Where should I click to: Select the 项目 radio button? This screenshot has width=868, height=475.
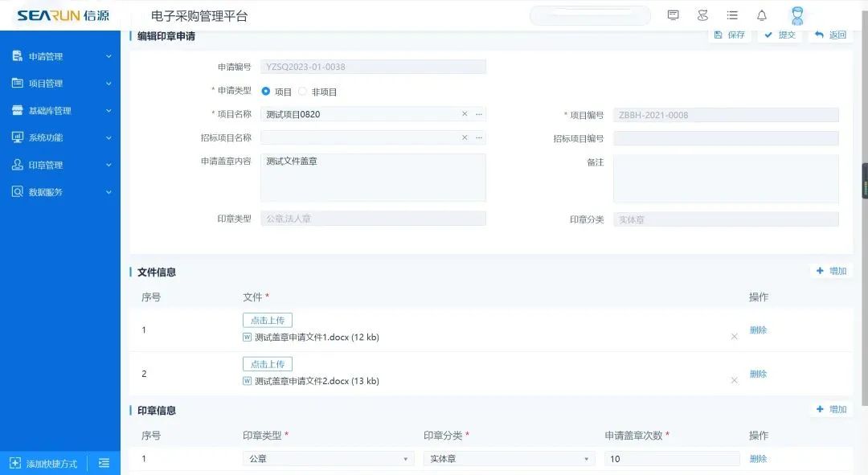[266, 92]
